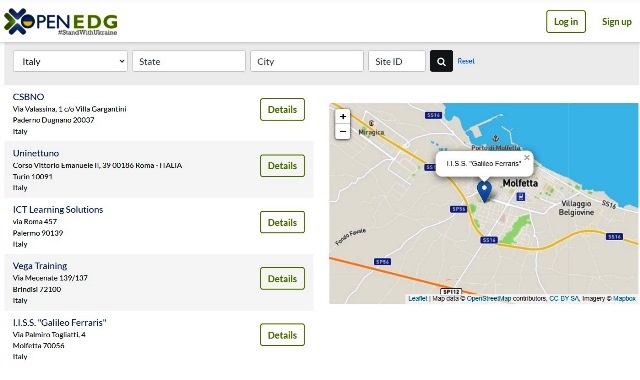Open the Uninettuno listing title

coord(36,153)
